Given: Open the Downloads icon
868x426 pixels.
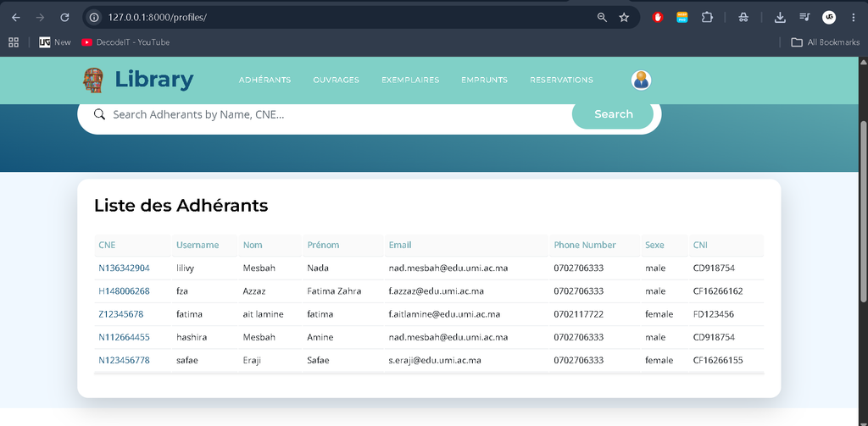Looking at the screenshot, I should 780,18.
